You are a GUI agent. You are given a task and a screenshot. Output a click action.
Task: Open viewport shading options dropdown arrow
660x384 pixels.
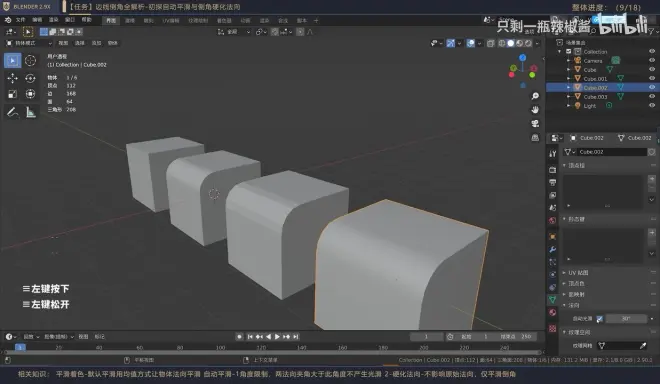(537, 43)
